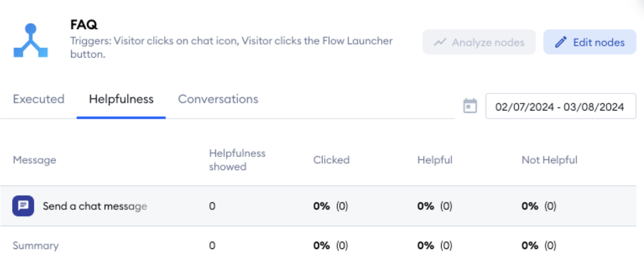Click the Not Helpful column header
Image resolution: width=644 pixels, height=279 pixels.
pyautogui.click(x=550, y=160)
